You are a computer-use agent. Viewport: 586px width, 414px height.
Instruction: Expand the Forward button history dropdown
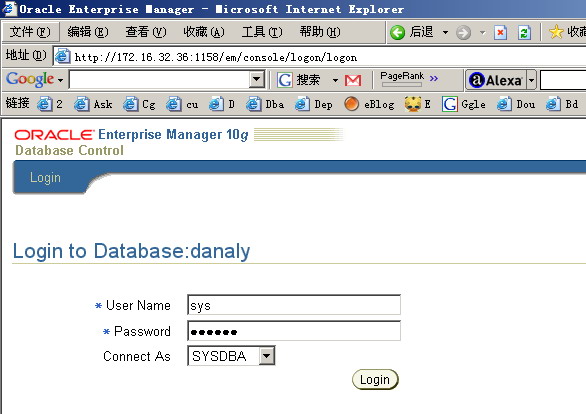coord(482,33)
